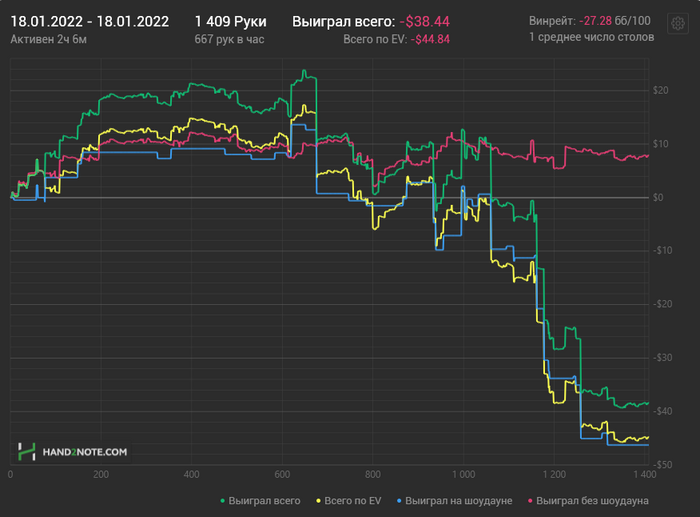Click the EV total value -$44.84
The height and width of the screenshot is (517, 700).
click(x=430, y=39)
